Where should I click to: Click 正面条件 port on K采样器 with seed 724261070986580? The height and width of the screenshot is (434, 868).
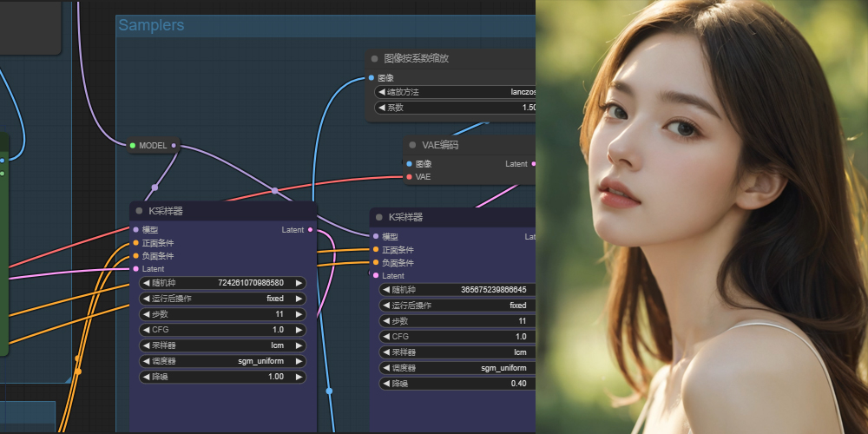(x=135, y=243)
